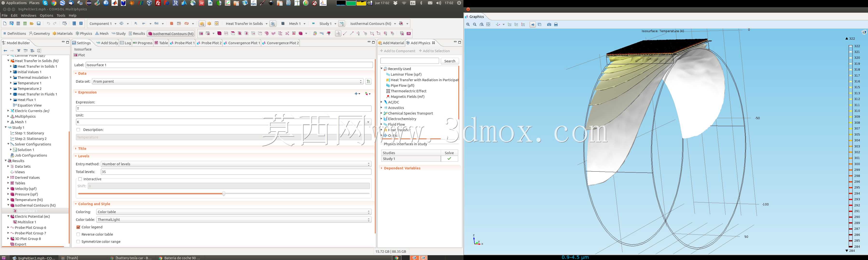
Task: Toggle the Study 1 solve checkmark
Action: 449,159
